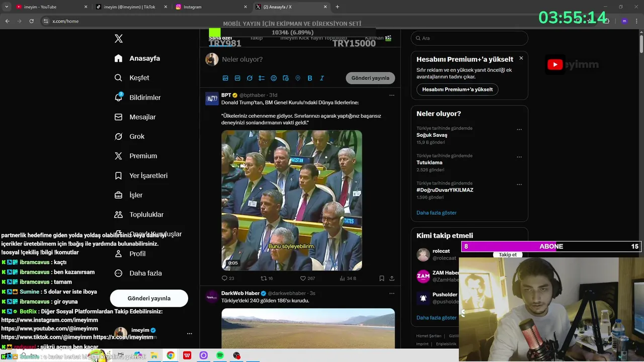
Task: Open Soğuk Savaş trend
Action: click(x=432, y=135)
